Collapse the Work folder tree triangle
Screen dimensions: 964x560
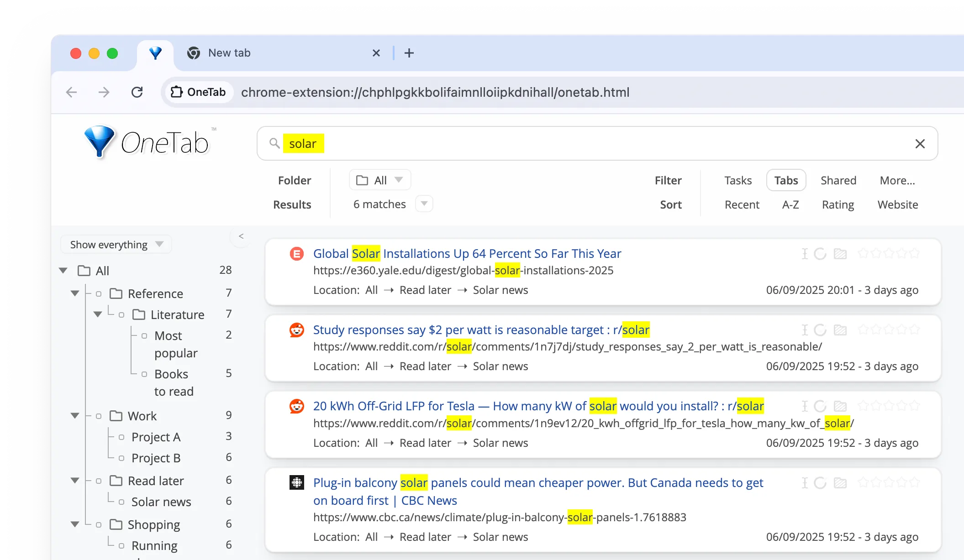click(75, 416)
